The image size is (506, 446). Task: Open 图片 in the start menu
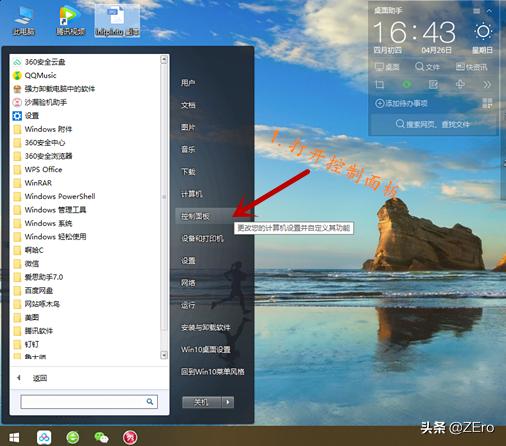coord(188,127)
